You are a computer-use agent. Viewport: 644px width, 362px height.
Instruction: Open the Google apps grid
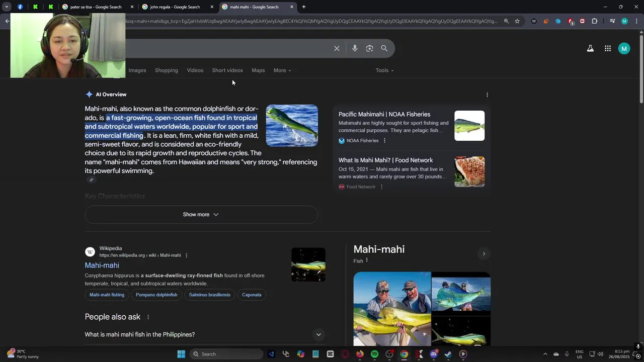[x=608, y=48]
